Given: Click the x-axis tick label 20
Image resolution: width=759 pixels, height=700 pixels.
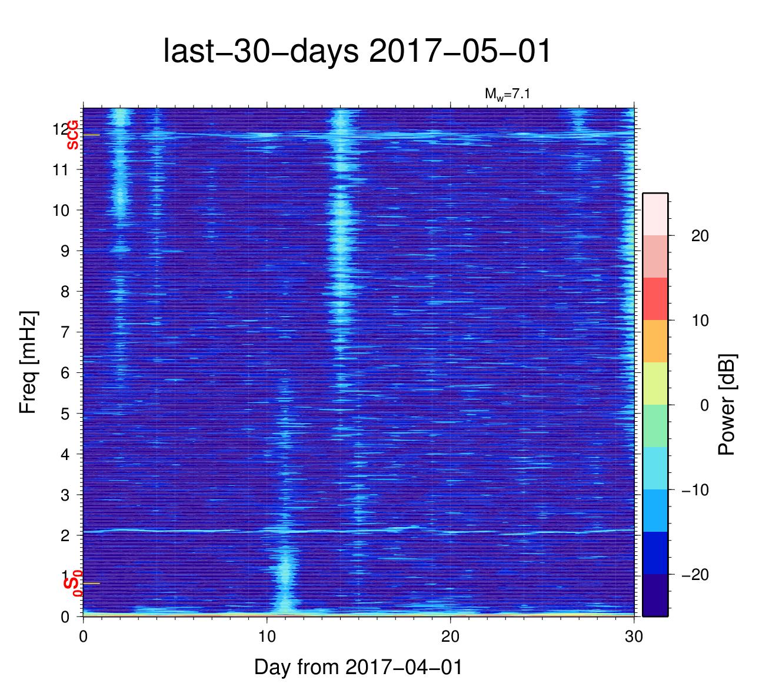Looking at the screenshot, I should pyautogui.click(x=450, y=638).
